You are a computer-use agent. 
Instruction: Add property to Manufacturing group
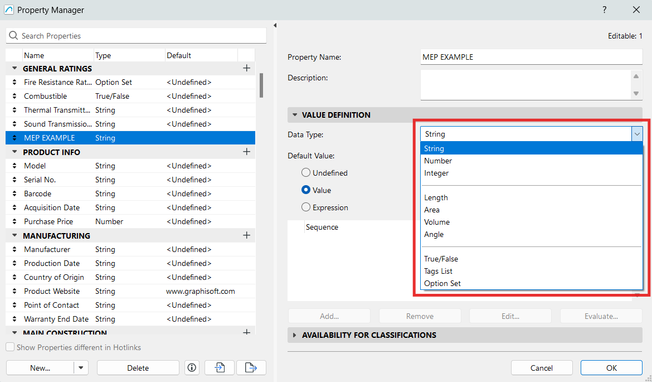(x=247, y=235)
